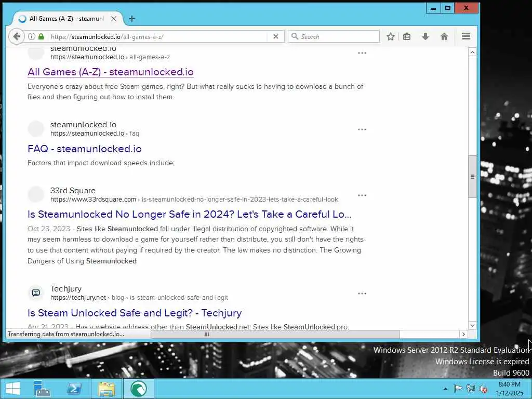The image size is (532, 399).
Task: Open options dots for Techjury result
Action: pyautogui.click(x=362, y=293)
